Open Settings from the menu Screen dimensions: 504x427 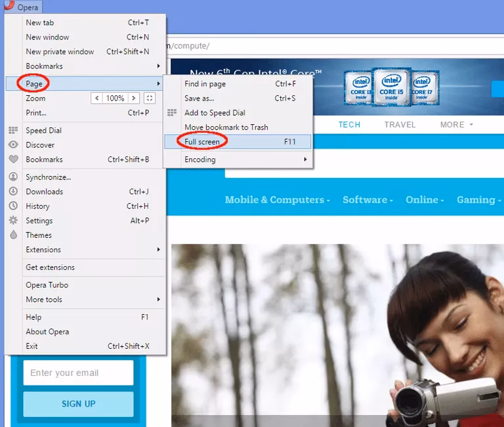pyautogui.click(x=86, y=221)
